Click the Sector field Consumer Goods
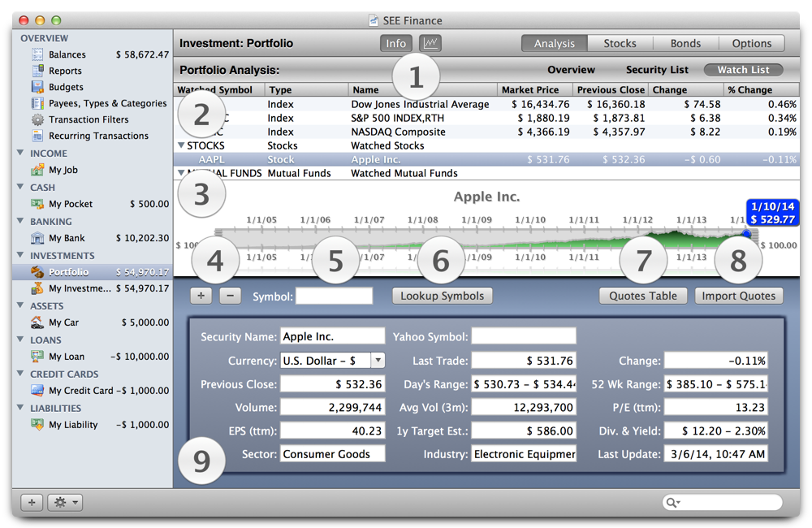The height and width of the screenshot is (528, 812). 332,454
